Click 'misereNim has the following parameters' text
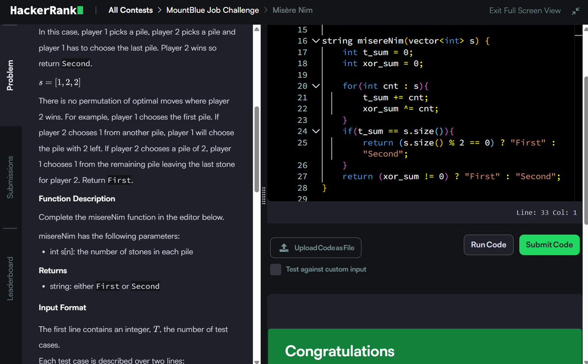Viewport: 588px width, 364px height. coord(109,236)
